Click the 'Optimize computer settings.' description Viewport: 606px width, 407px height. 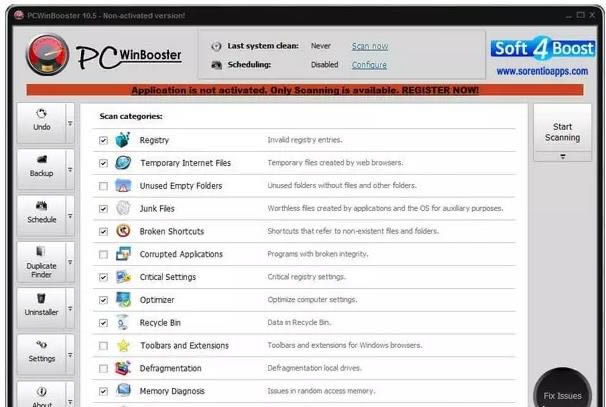312,300
